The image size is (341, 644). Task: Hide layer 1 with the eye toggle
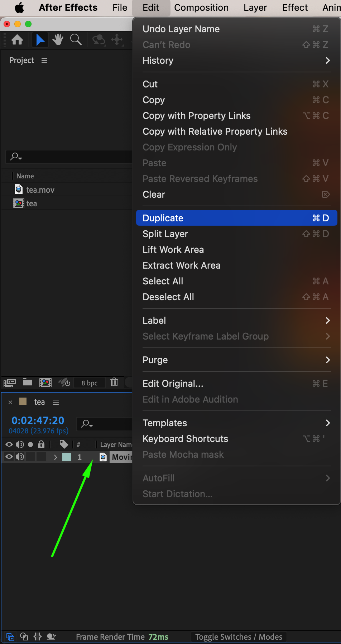click(9, 457)
